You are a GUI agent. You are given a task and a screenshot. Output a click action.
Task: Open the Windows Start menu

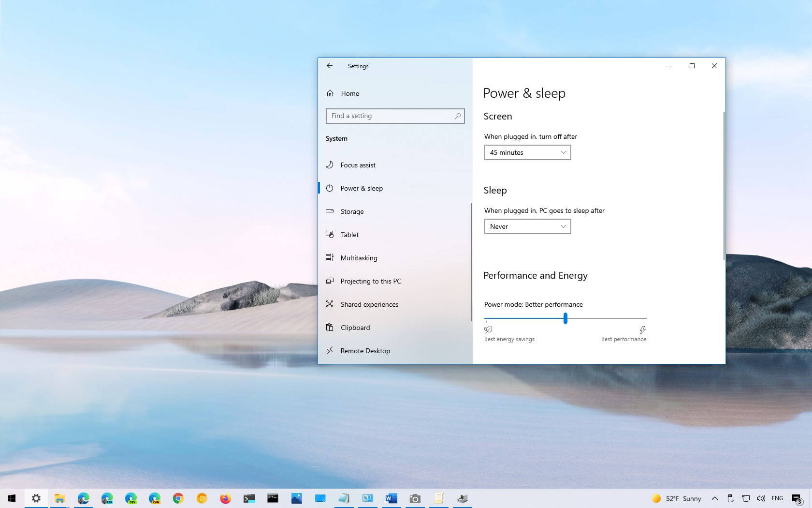[12, 498]
